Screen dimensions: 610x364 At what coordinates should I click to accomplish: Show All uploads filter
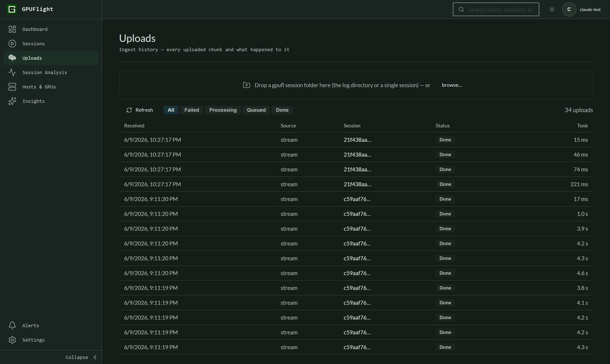(171, 110)
